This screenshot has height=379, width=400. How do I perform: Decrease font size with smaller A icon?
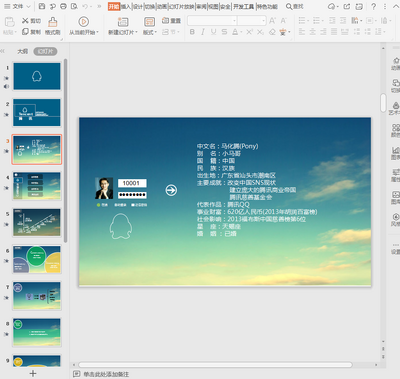coord(283,21)
